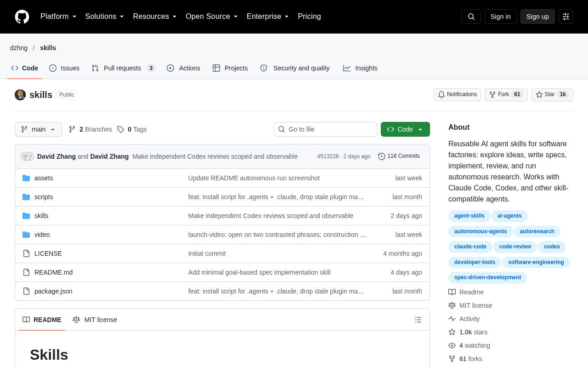588x368 pixels.
Task: Select the MIT license tab
Action: pos(95,320)
